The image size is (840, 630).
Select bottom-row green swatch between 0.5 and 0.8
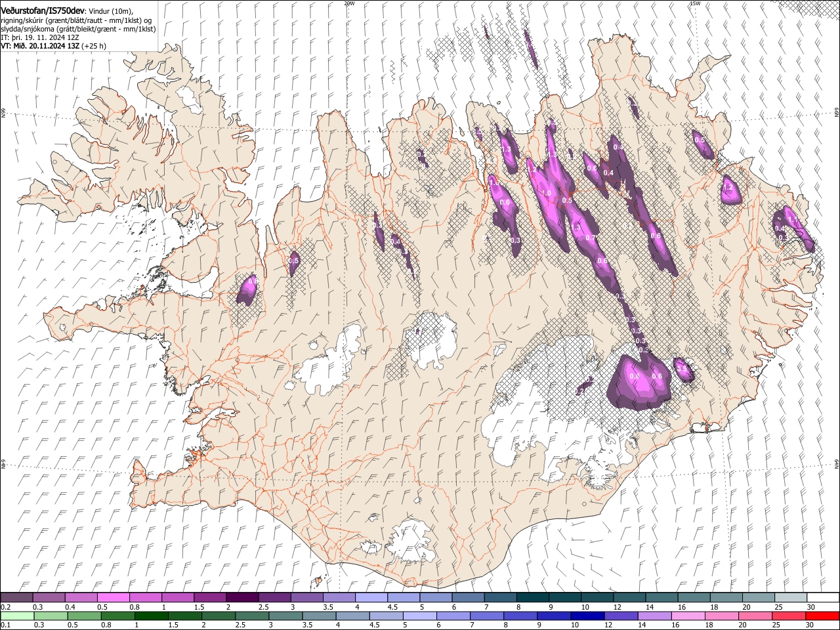(x=85, y=616)
